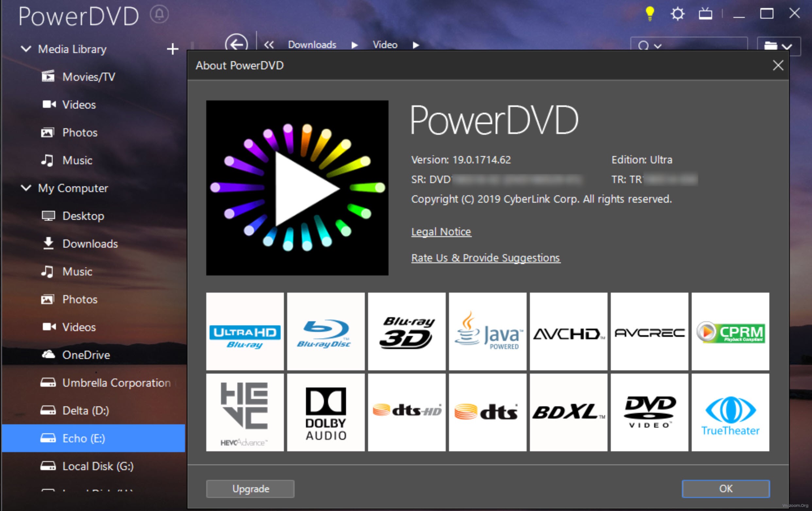Collapse the My Computer section chevron
812x511 pixels.
26,188
